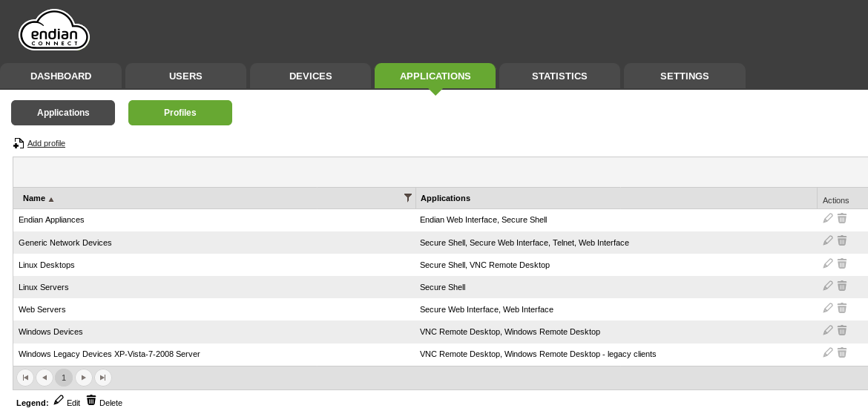Image resolution: width=868 pixels, height=411 pixels.
Task: Open the Statistics tab
Action: [x=559, y=76]
